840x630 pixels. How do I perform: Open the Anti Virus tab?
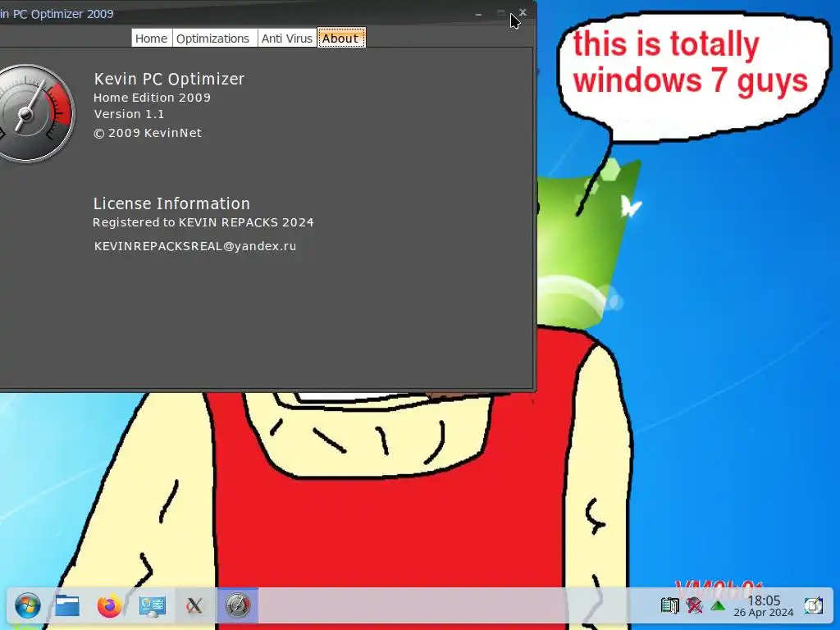tap(287, 39)
